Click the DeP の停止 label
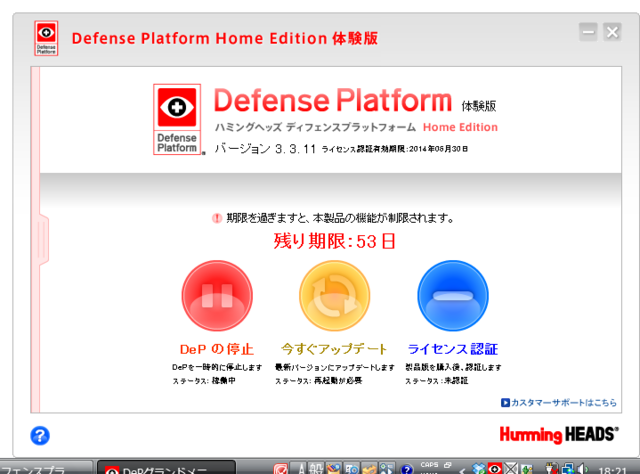The width and height of the screenshot is (640, 474). 217,349
